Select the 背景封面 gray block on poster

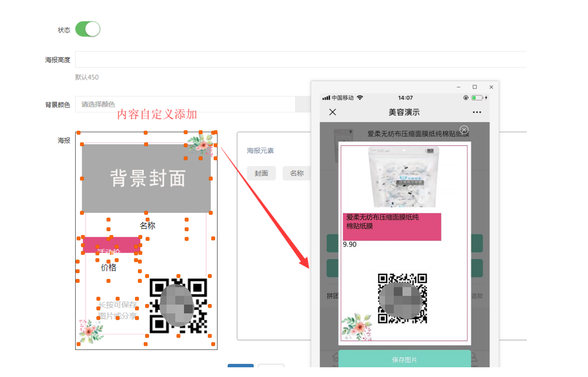[x=146, y=178]
